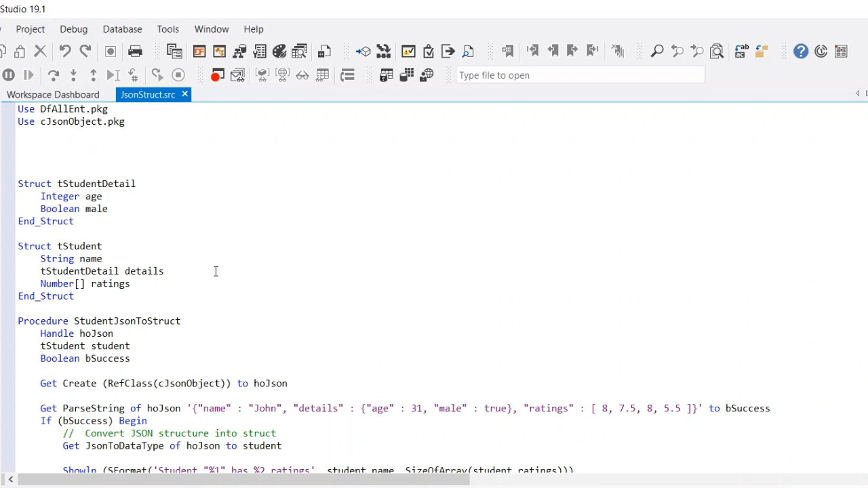Open the orange DF toolbar icon
The width and height of the screenshot is (868, 488).
click(199, 52)
